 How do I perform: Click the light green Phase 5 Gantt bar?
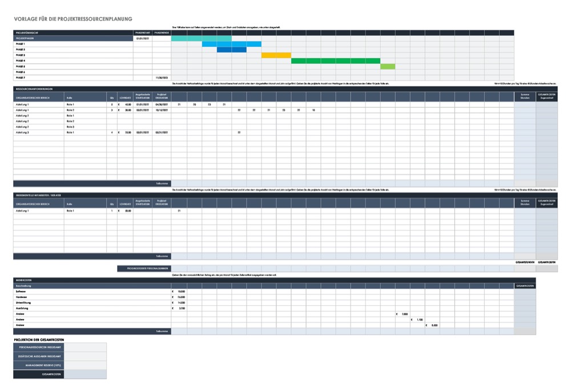point(388,67)
